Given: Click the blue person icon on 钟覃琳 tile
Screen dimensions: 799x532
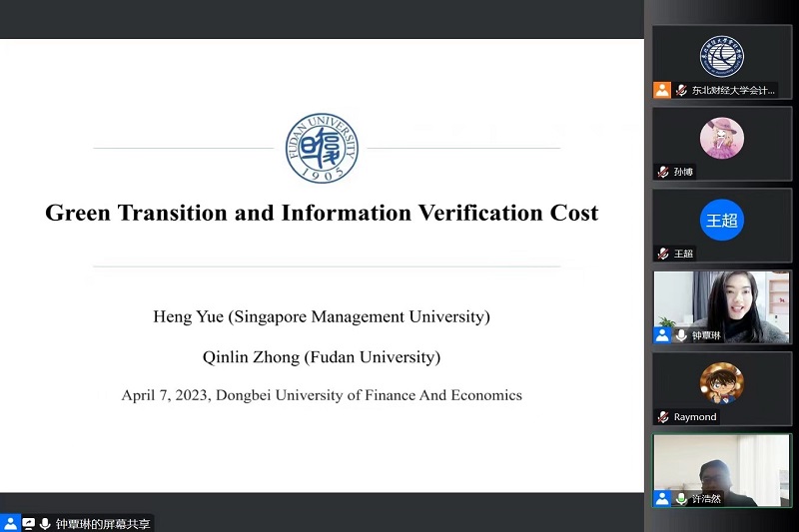Looking at the screenshot, I should point(662,335).
